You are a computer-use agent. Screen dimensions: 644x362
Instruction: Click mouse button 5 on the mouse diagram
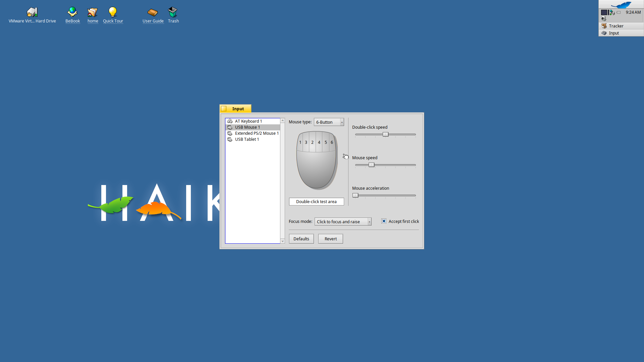point(325,142)
